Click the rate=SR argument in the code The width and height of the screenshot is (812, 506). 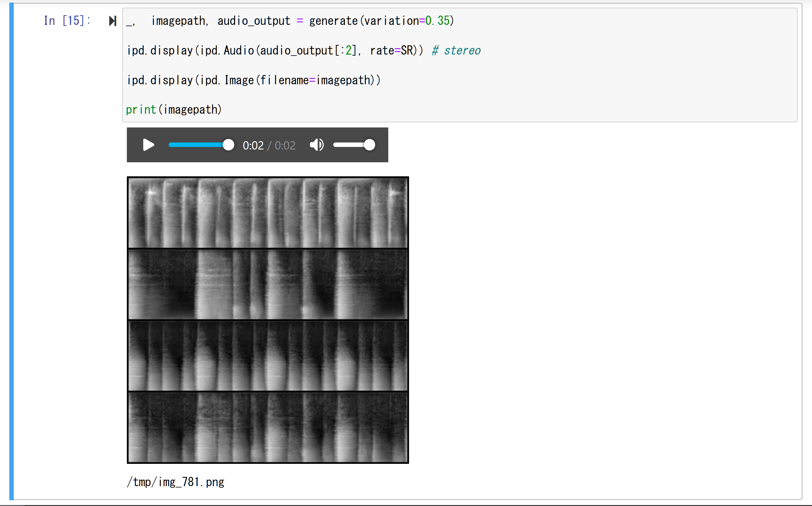click(391, 50)
